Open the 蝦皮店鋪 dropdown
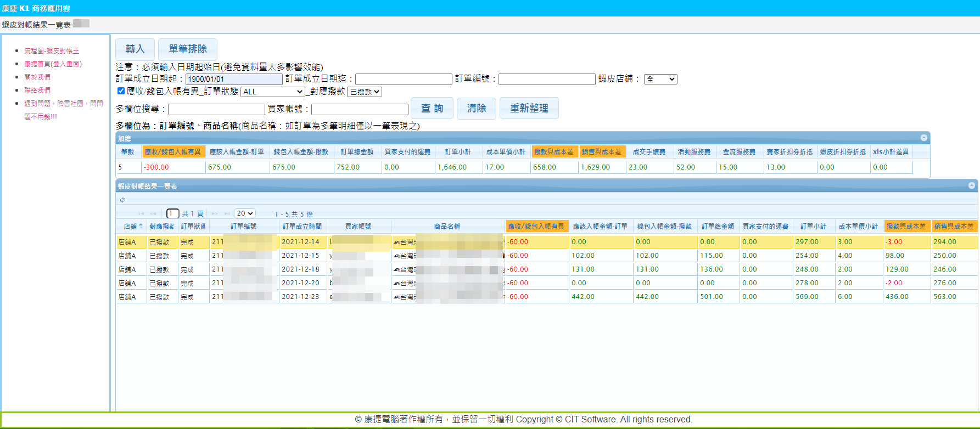This screenshot has width=980, height=429. click(x=660, y=79)
